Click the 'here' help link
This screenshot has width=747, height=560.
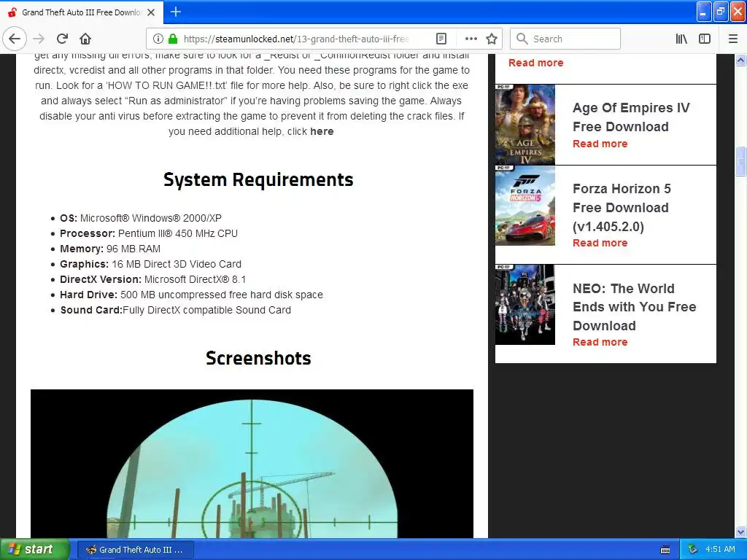tap(322, 131)
